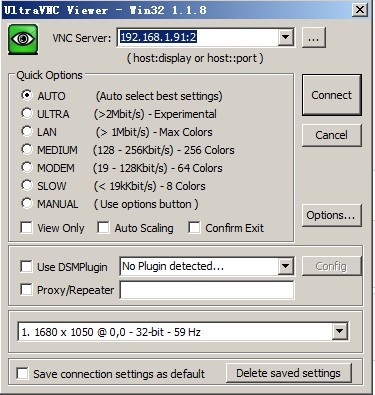
Task: Open the Options... dialog
Action: point(332,215)
